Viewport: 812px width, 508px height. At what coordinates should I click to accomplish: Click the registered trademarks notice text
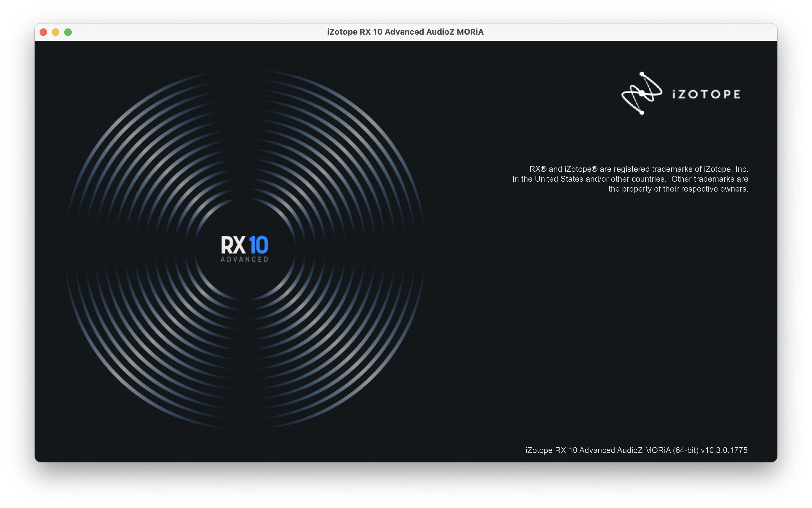pos(630,179)
